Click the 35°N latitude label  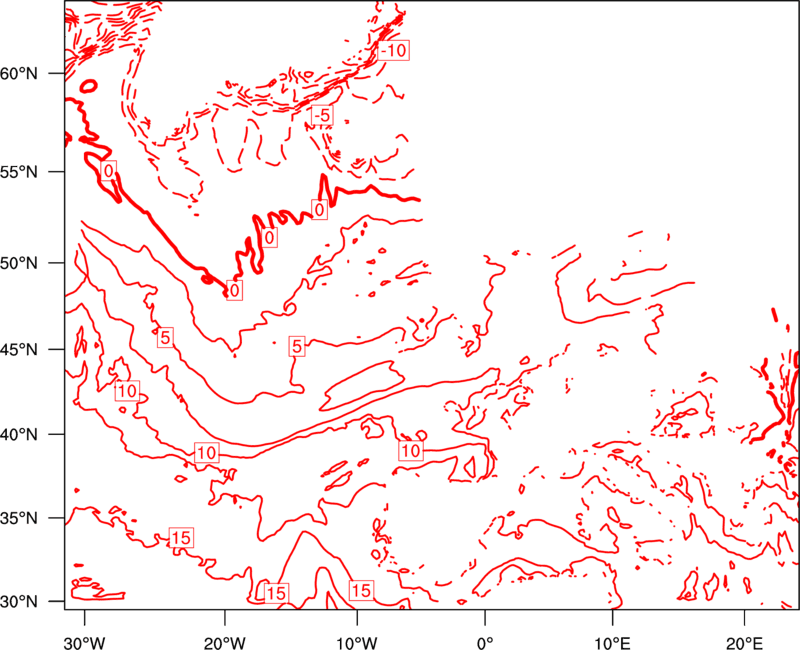click(19, 518)
